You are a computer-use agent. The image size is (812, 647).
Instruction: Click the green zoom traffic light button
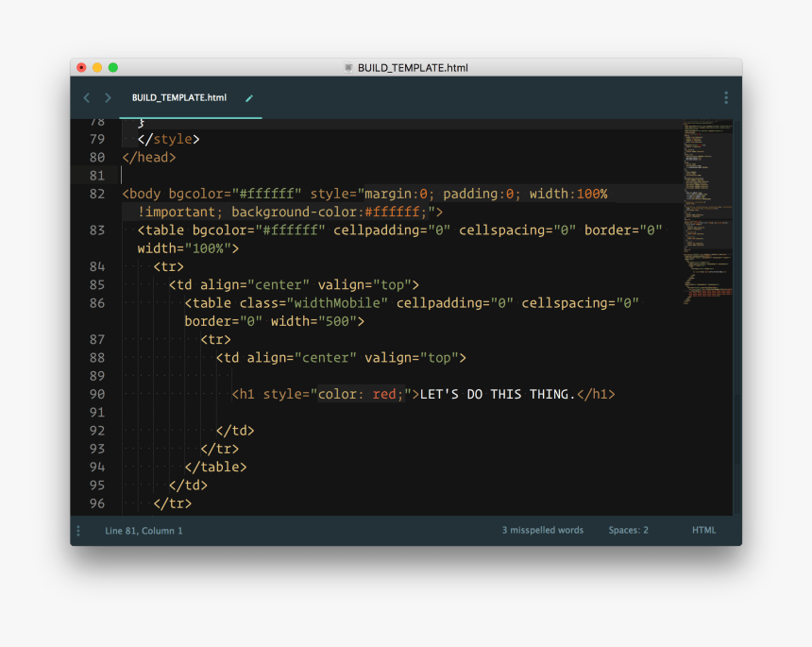112,67
